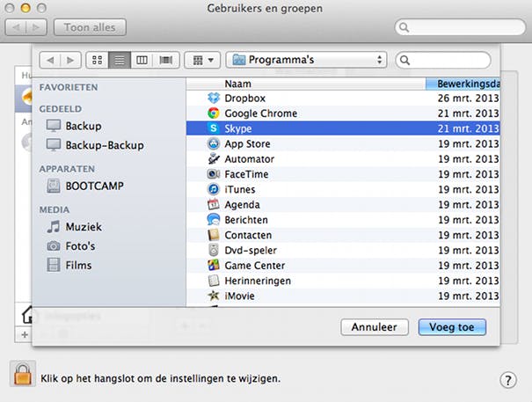Select the Agenda name text
The image size is (532, 402).
point(242,205)
